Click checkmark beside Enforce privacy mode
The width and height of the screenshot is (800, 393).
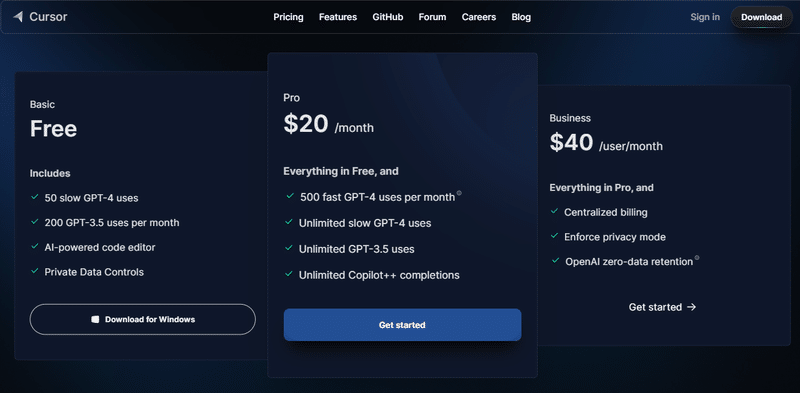555,236
